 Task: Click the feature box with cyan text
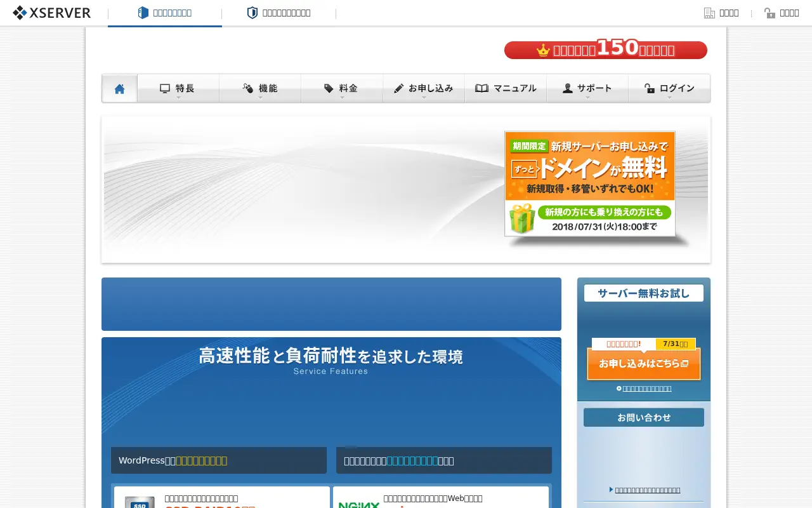click(444, 460)
